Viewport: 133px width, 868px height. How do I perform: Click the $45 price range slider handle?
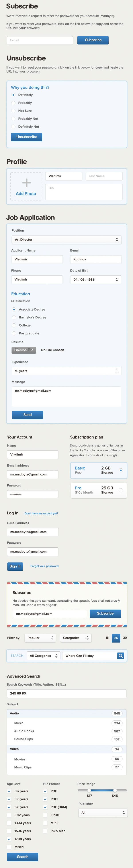[115, 790]
